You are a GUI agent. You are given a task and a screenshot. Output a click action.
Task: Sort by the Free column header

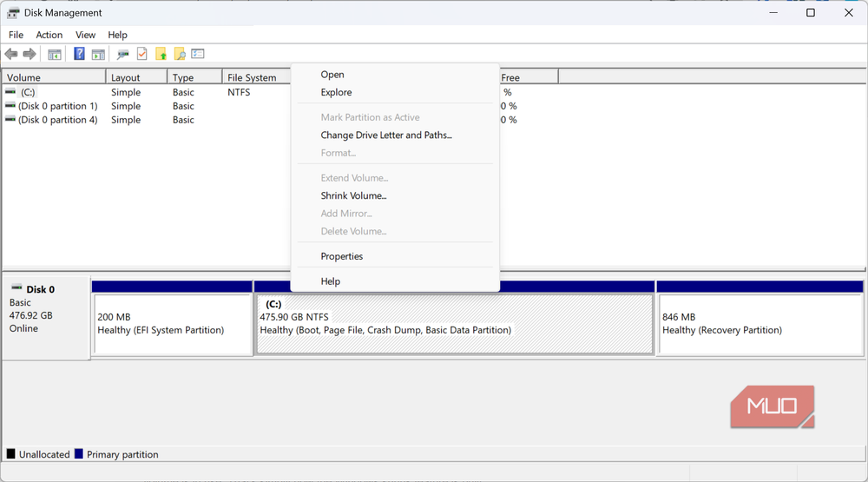528,77
